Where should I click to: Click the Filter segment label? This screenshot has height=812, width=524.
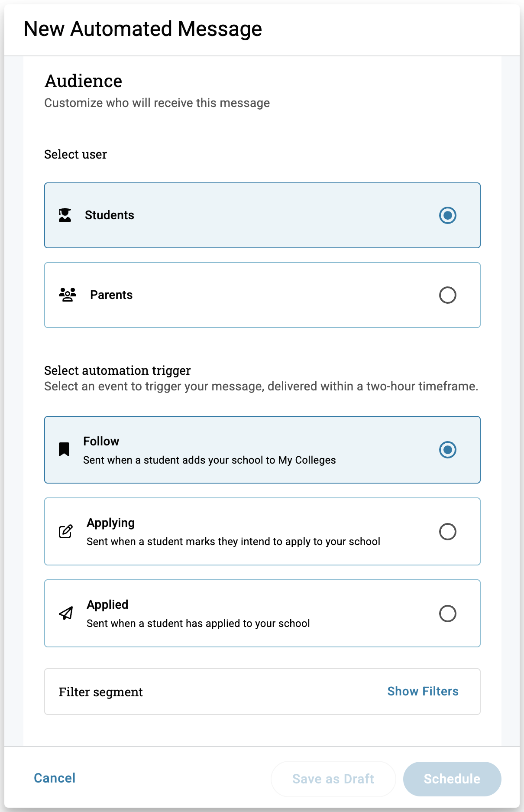pos(101,692)
